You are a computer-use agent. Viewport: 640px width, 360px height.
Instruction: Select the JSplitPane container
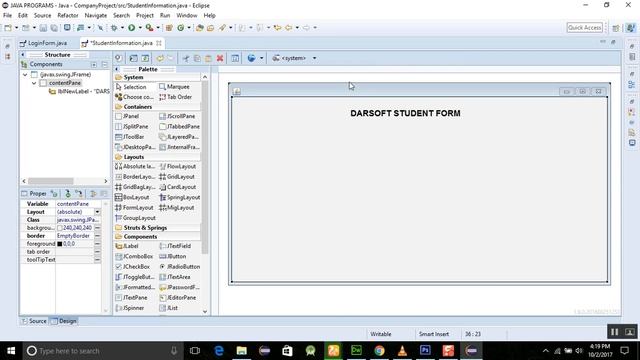coord(132,127)
